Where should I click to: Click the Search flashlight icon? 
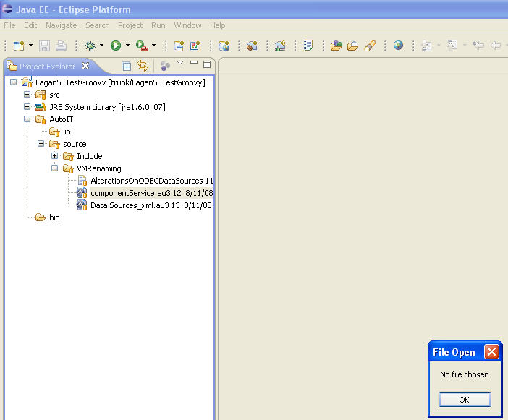[x=370, y=46]
